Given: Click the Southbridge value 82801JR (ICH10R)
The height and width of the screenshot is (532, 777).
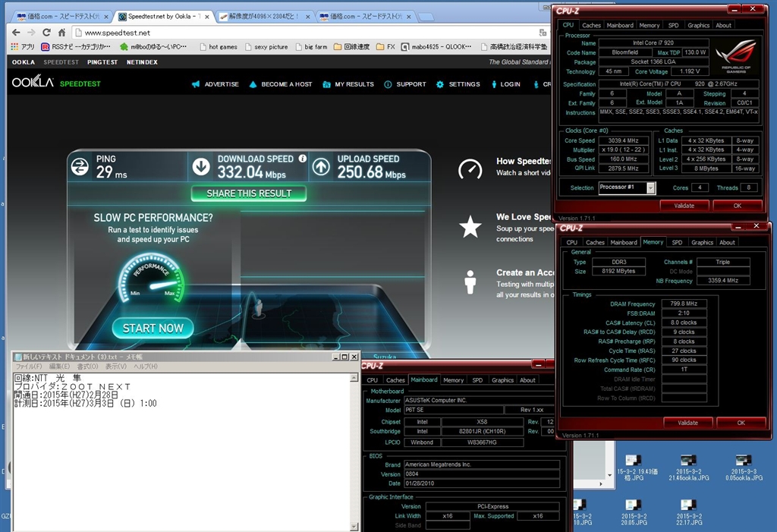Looking at the screenshot, I should [482, 431].
